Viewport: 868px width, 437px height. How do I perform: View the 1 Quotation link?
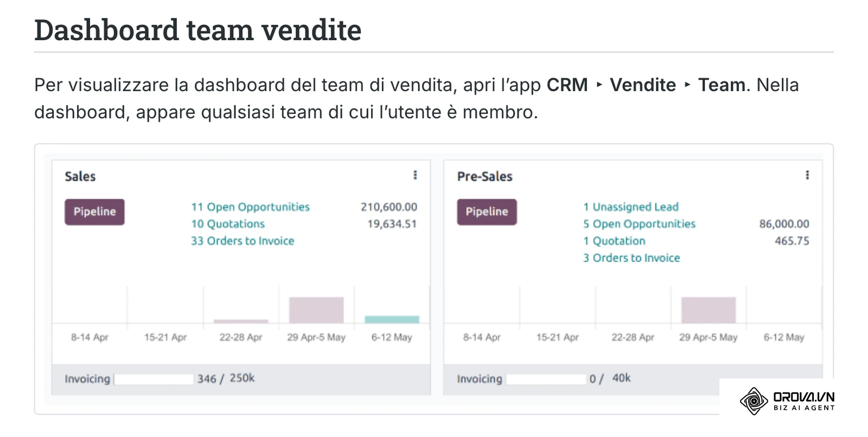click(614, 241)
